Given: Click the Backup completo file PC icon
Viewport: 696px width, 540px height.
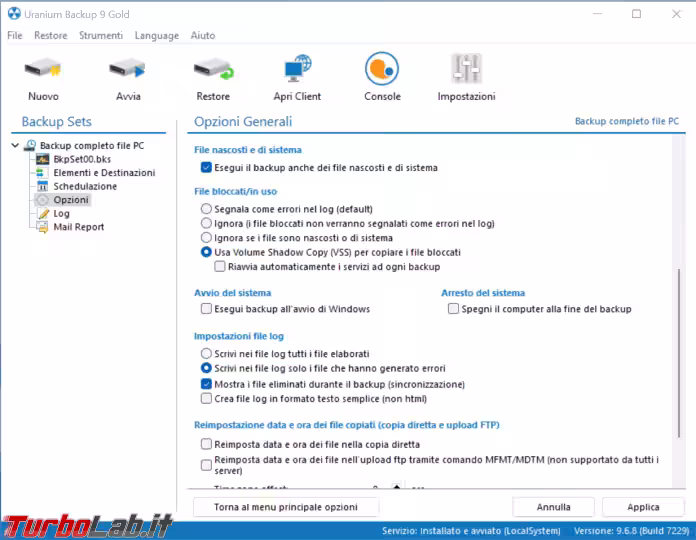Looking at the screenshot, I should [x=30, y=146].
